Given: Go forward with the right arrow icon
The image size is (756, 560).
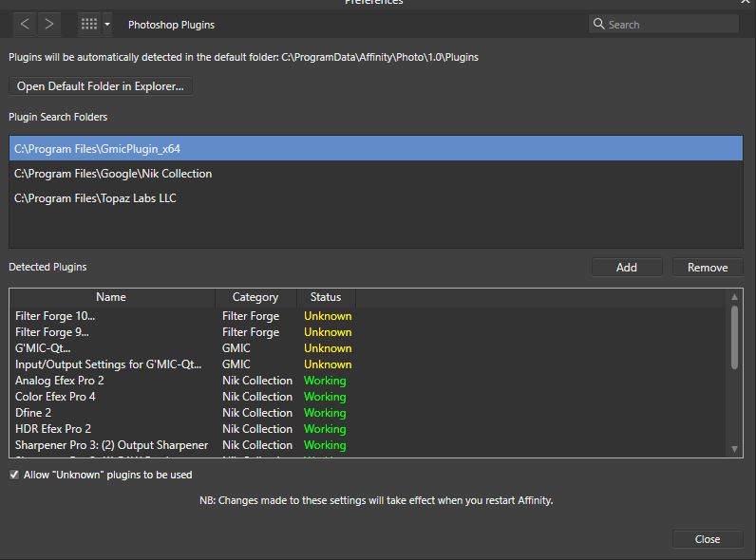Looking at the screenshot, I should click(48, 24).
